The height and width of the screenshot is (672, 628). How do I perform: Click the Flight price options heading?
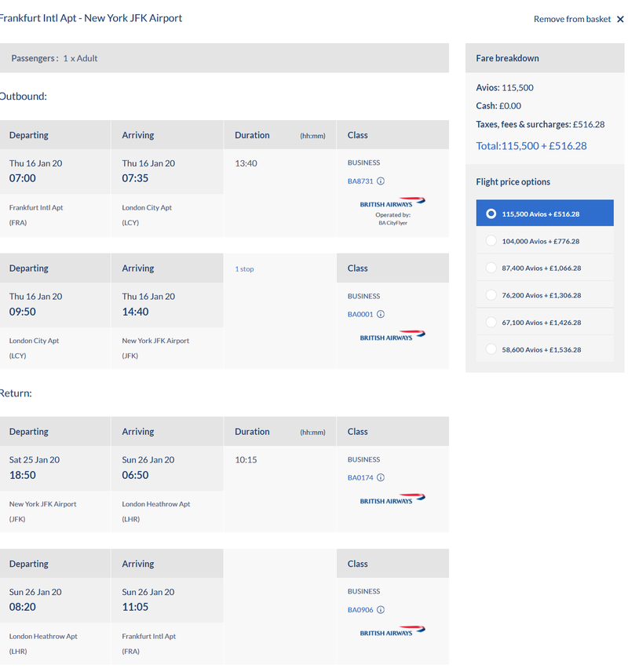point(513,181)
